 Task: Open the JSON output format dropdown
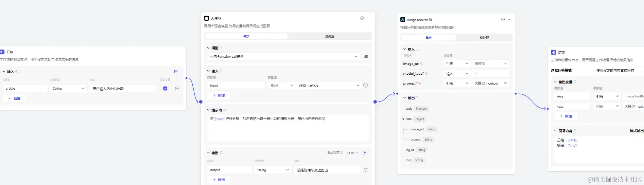(x=352, y=153)
